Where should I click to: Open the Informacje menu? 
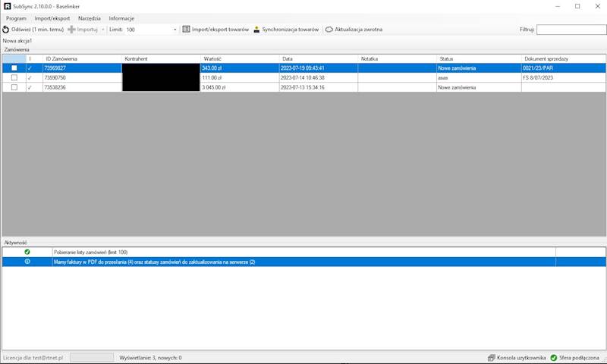(121, 18)
